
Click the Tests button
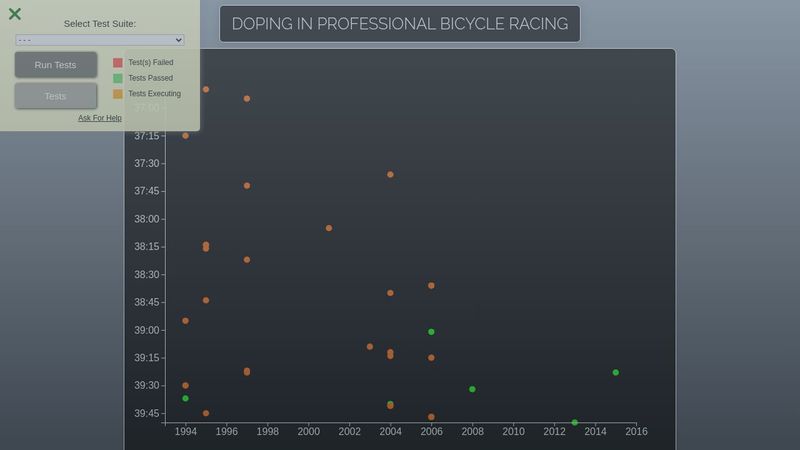56,96
